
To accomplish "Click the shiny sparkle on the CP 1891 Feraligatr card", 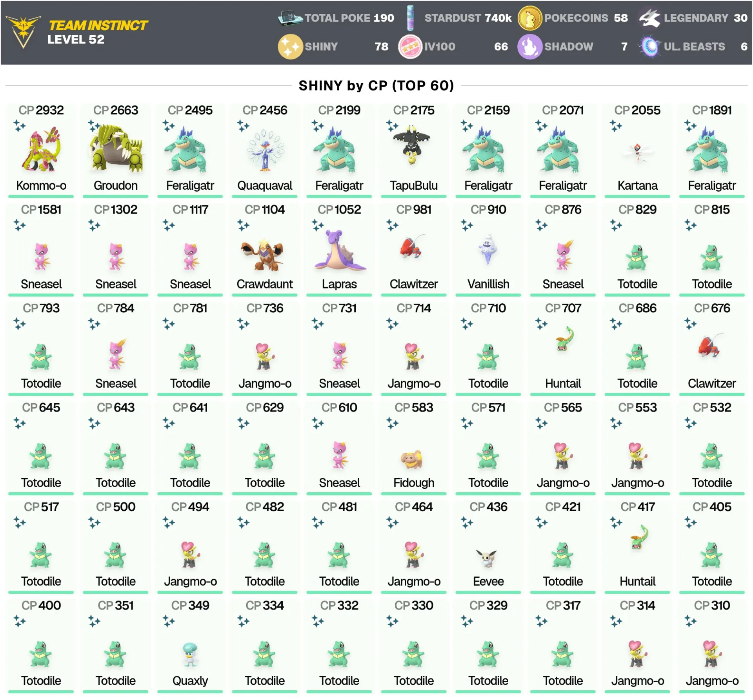I will (x=691, y=126).
